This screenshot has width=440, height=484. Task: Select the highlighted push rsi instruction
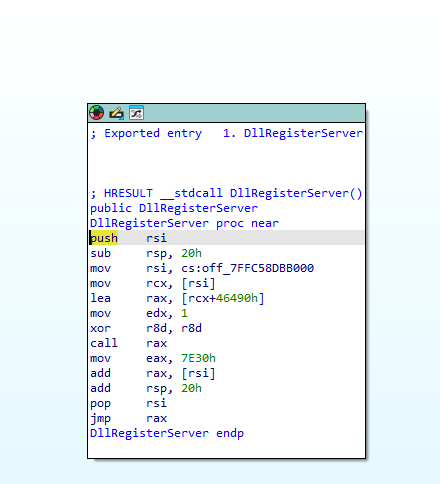coord(128,238)
